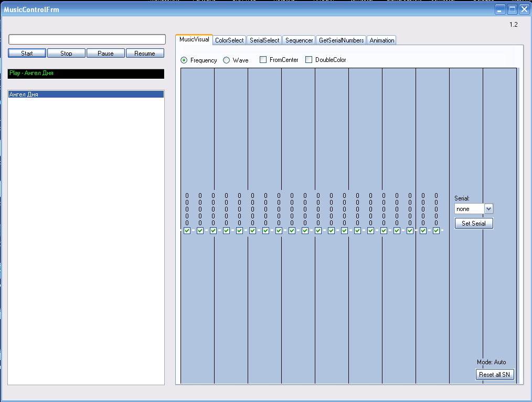Click the Reset all SN button
This screenshot has width=532, height=402.
[494, 375]
